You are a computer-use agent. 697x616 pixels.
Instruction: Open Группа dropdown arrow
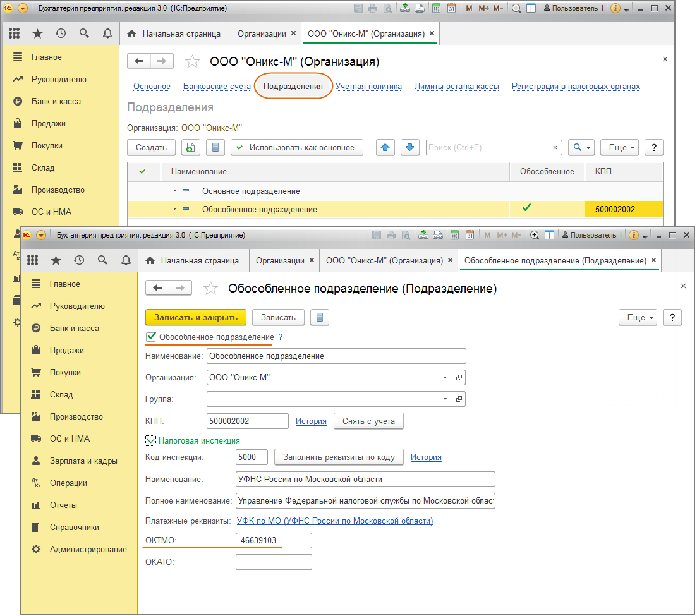point(445,399)
